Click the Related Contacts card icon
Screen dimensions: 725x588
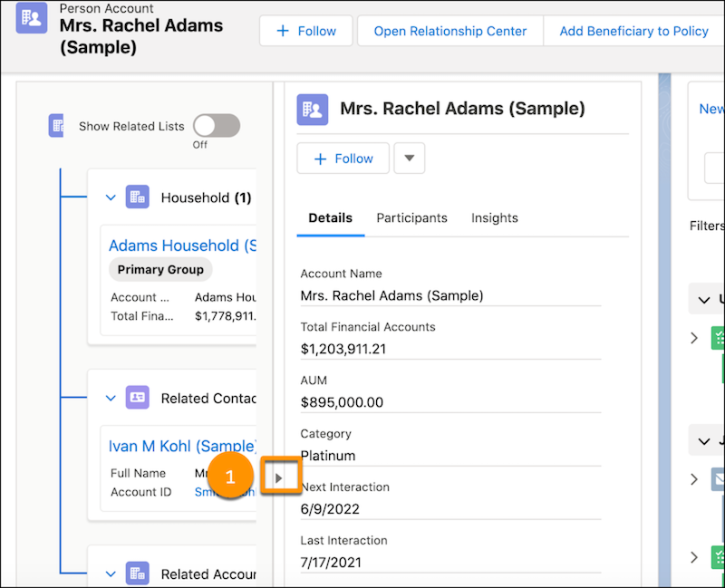[137, 398]
